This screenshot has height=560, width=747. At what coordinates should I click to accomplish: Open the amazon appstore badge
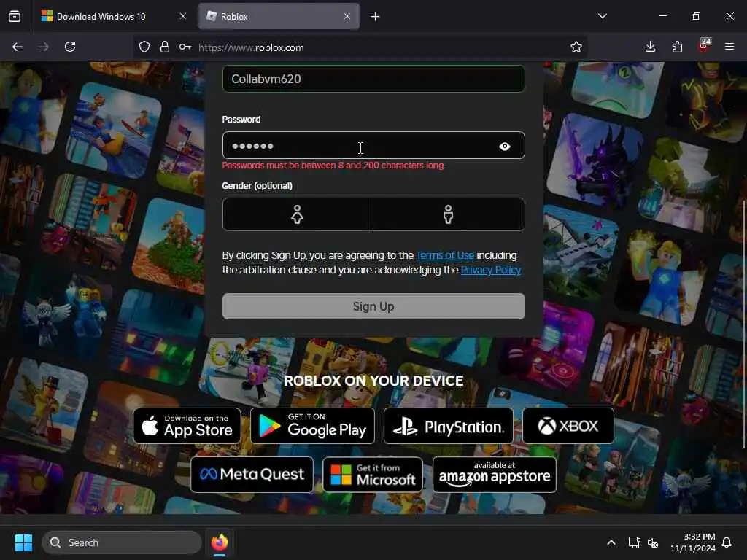[x=495, y=474]
